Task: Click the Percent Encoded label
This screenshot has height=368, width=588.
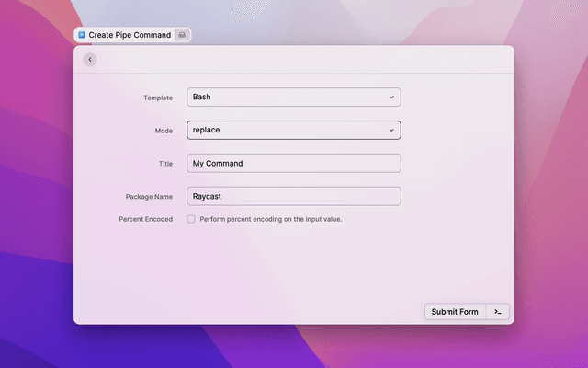Action: pyautogui.click(x=145, y=219)
